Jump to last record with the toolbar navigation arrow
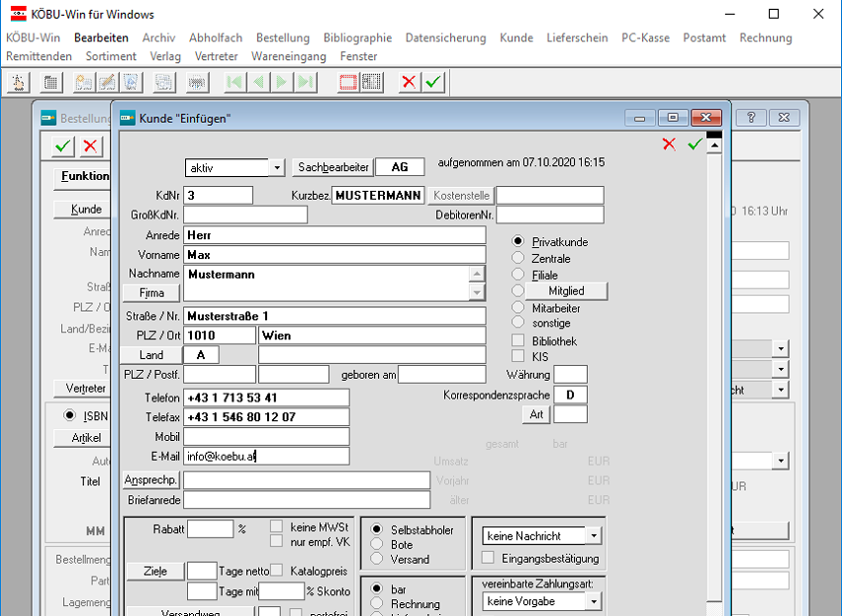This screenshot has width=842, height=616. pyautogui.click(x=306, y=82)
